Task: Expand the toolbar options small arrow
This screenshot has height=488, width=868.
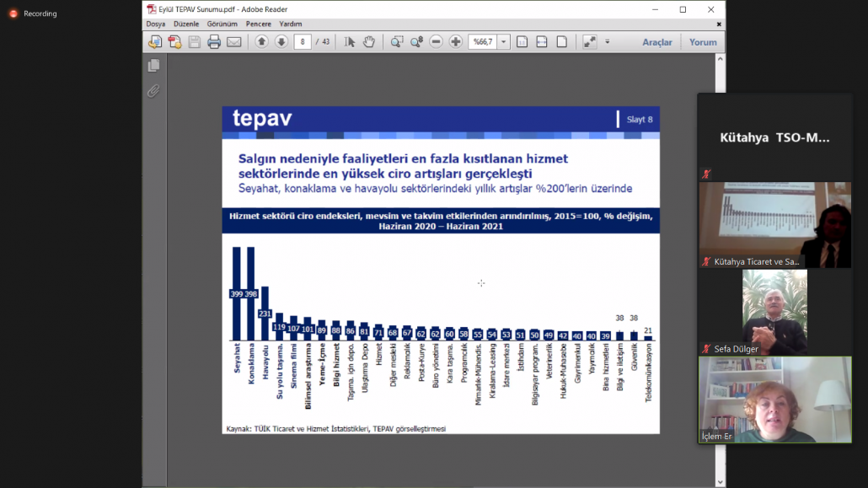Action: pos(608,42)
